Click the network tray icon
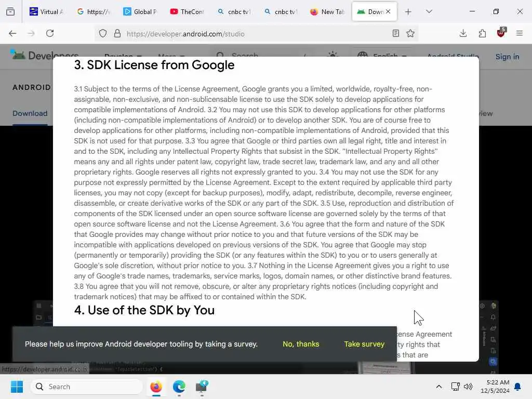The width and height of the screenshot is (532, 399). coord(455,387)
